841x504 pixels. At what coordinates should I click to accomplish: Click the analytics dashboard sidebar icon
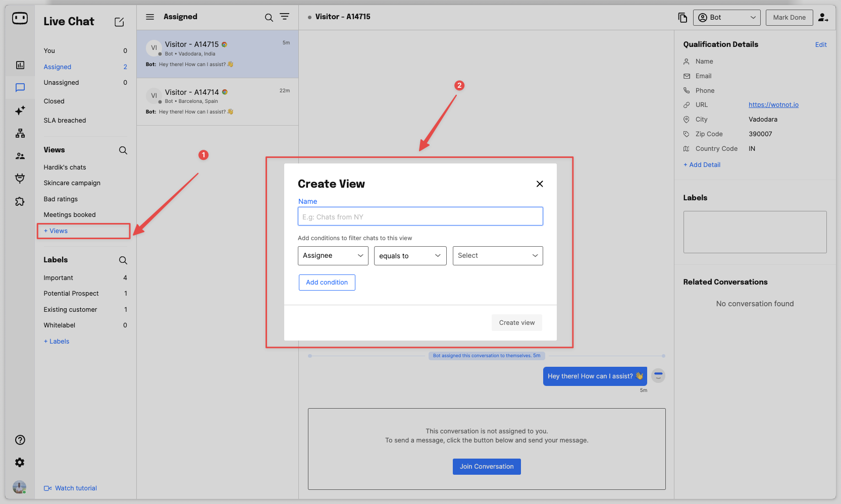tap(20, 65)
